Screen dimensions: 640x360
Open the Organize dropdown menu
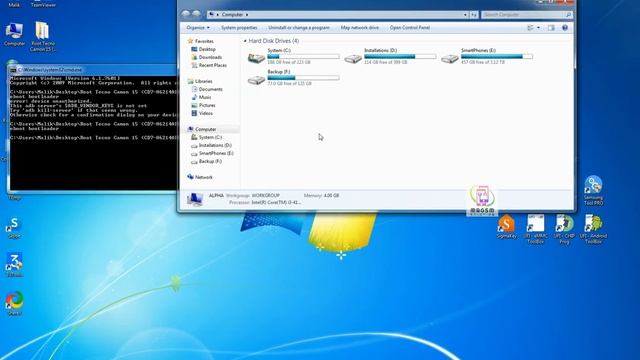tap(198, 28)
